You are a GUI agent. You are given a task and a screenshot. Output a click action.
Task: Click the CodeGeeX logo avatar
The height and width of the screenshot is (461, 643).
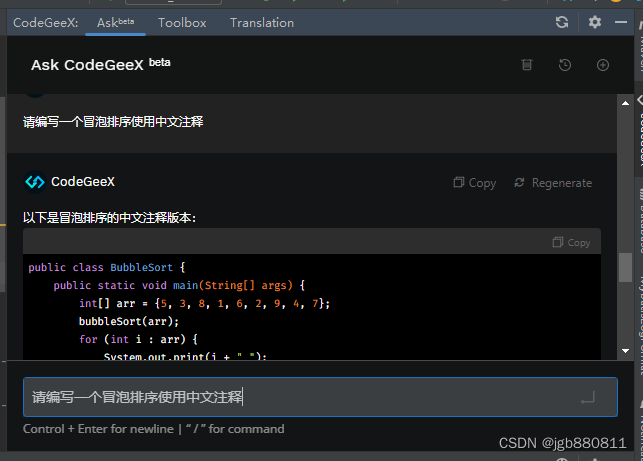[x=35, y=182]
